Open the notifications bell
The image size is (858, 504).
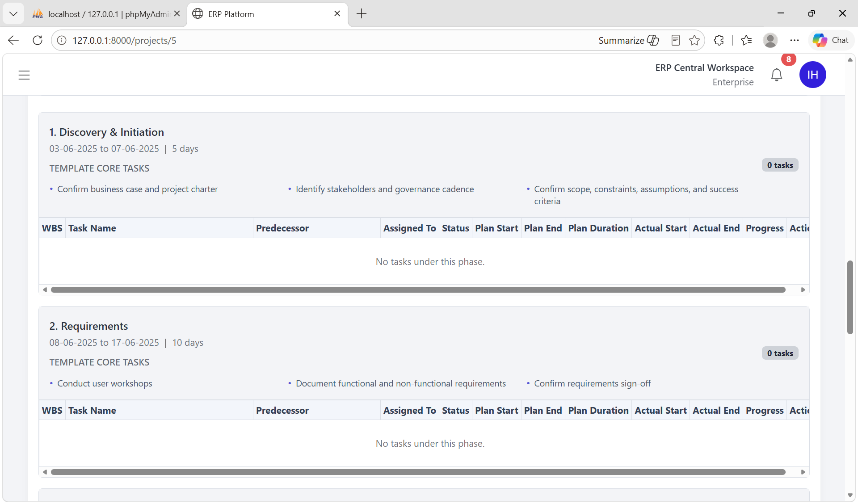click(x=777, y=75)
